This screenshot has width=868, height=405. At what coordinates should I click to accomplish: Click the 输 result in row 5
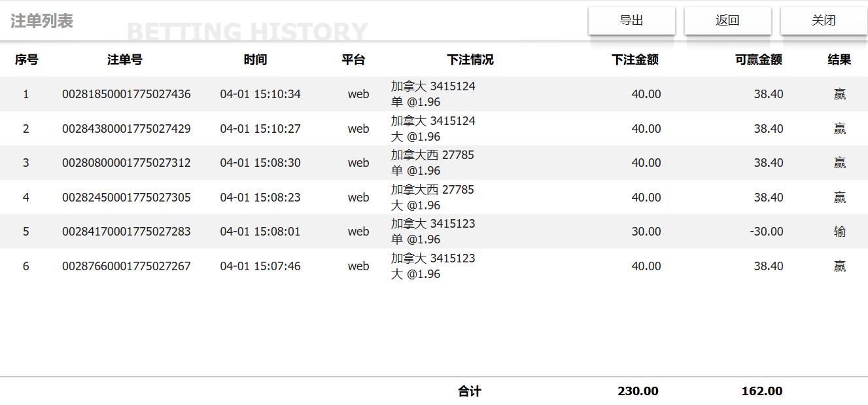tap(840, 232)
